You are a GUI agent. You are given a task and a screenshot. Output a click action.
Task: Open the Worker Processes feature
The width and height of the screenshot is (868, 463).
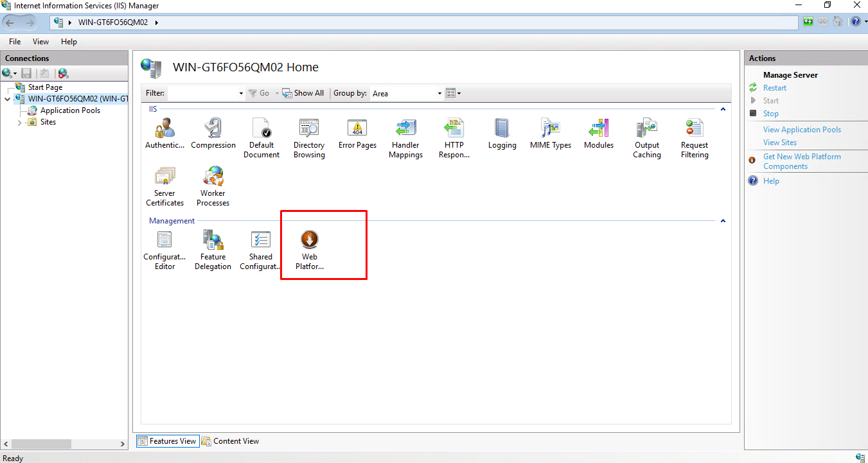213,186
